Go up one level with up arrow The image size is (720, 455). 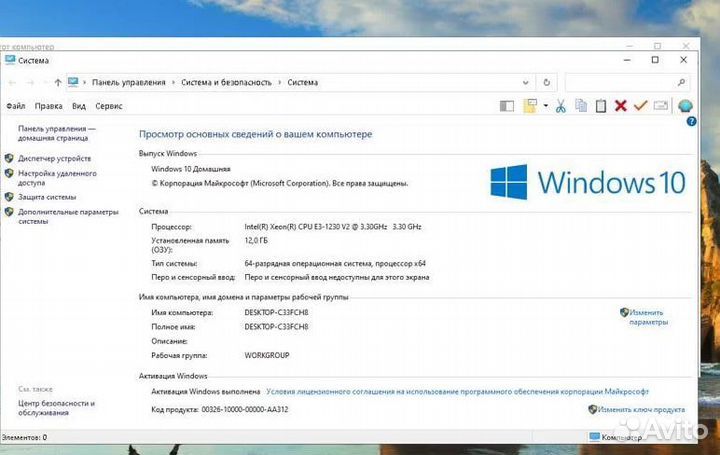(x=58, y=82)
